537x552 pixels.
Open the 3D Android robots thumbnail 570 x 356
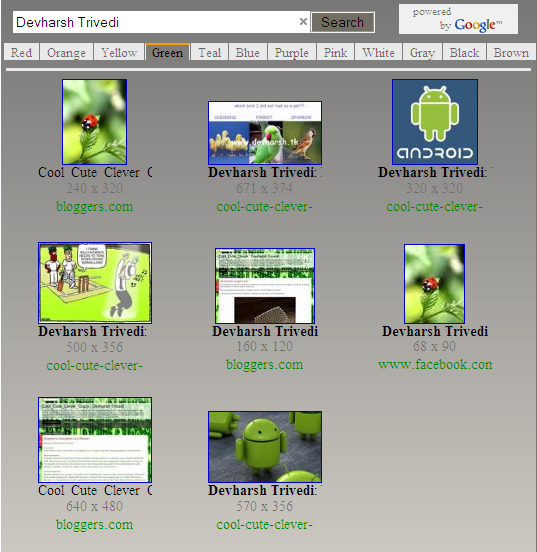[265, 447]
